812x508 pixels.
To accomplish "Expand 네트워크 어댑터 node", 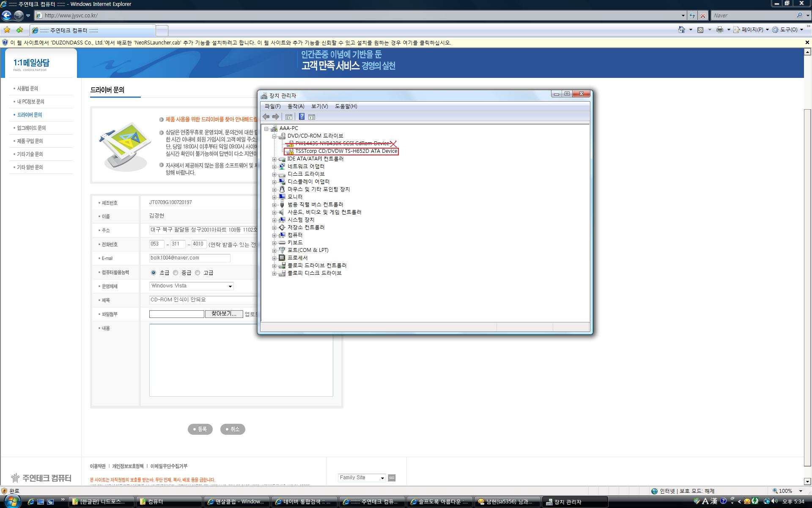I will click(274, 167).
